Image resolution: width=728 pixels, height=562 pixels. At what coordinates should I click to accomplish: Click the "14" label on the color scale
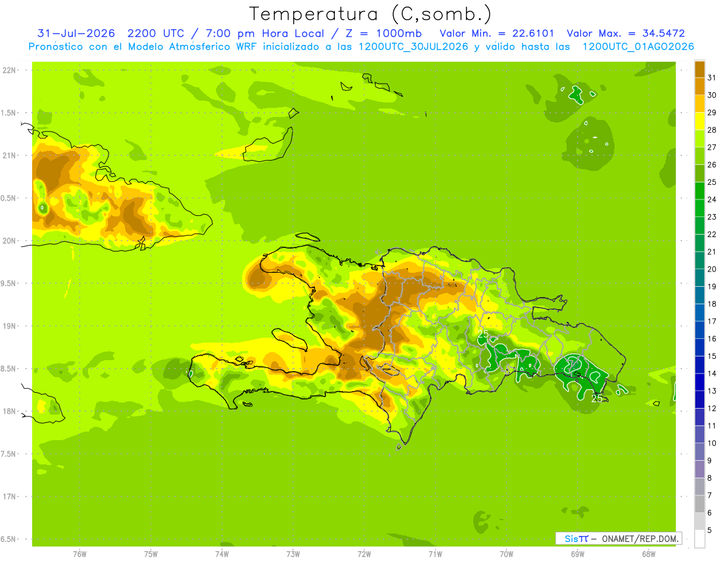point(712,374)
